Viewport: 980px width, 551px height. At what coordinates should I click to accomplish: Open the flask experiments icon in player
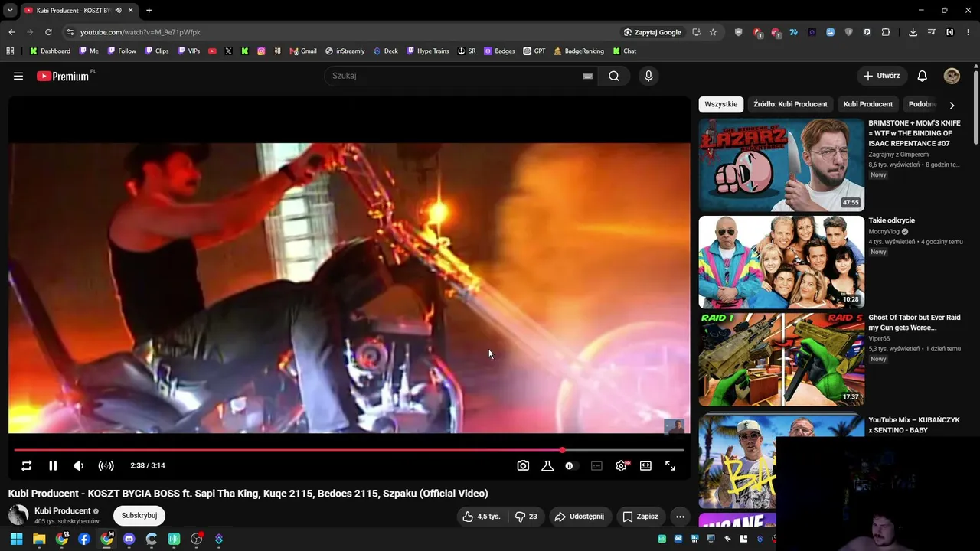(x=547, y=465)
